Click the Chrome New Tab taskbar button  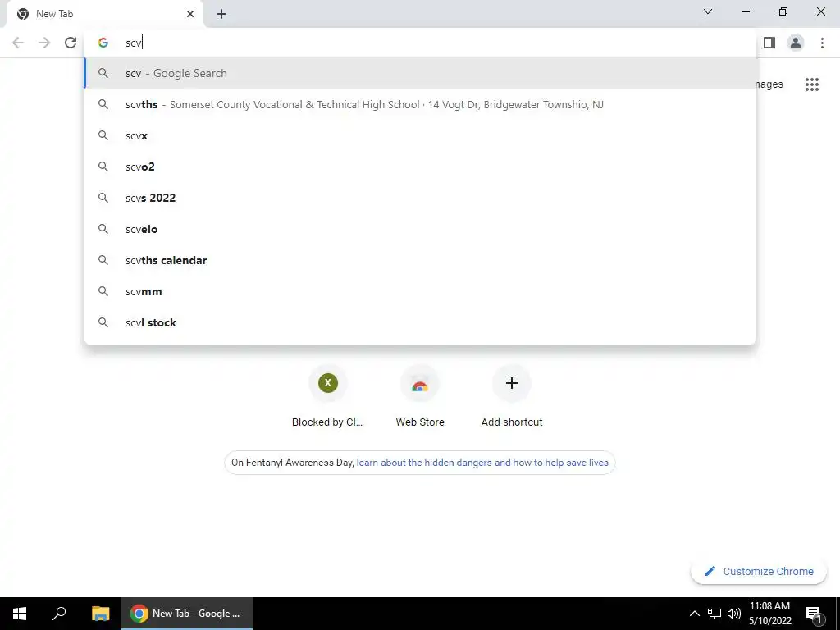pos(187,614)
